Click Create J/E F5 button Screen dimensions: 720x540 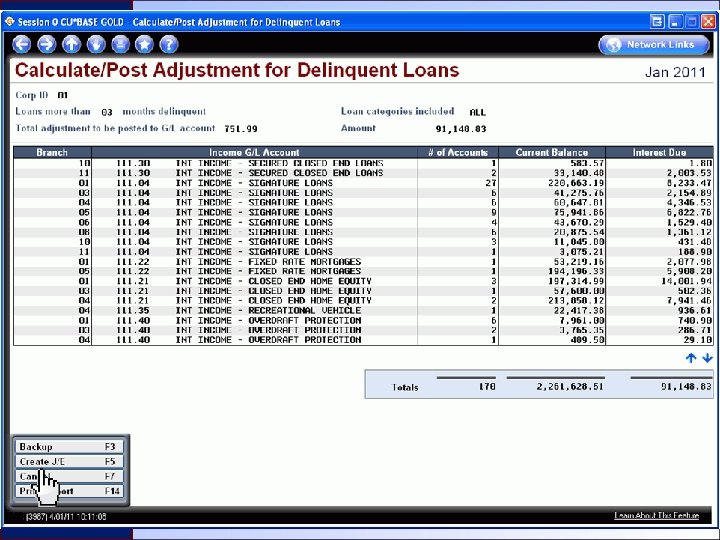[68, 461]
